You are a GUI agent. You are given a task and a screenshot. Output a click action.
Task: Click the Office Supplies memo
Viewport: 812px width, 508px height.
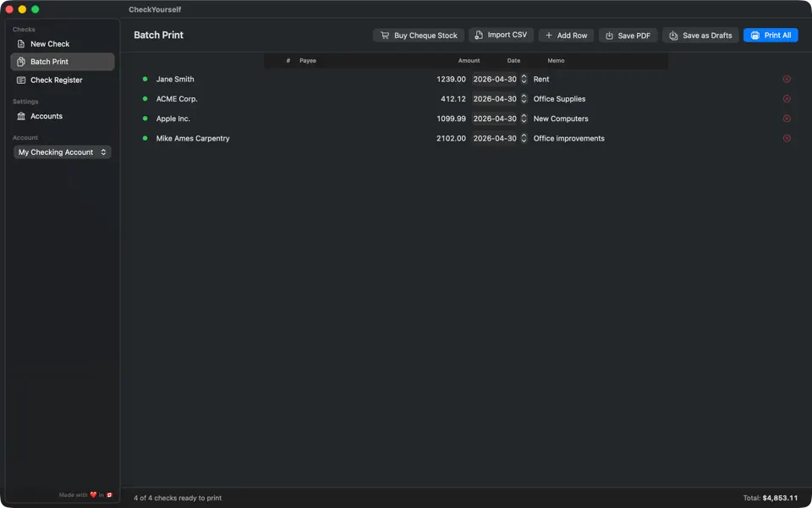(x=559, y=99)
